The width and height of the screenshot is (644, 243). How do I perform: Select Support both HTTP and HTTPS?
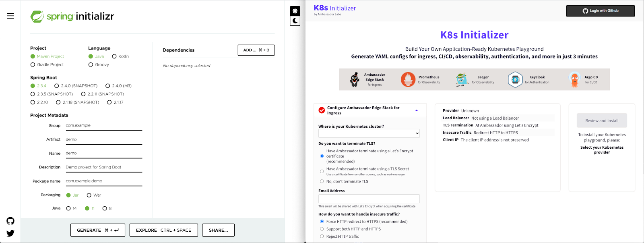322,229
